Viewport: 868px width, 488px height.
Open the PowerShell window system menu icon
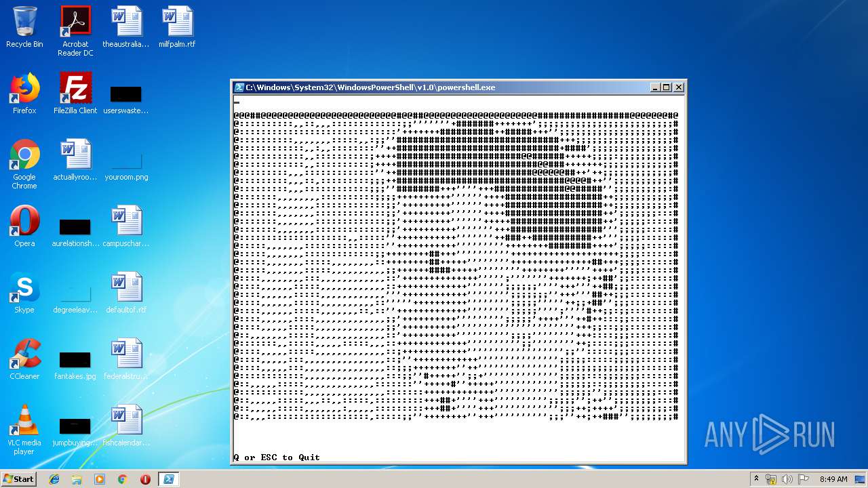tap(239, 87)
